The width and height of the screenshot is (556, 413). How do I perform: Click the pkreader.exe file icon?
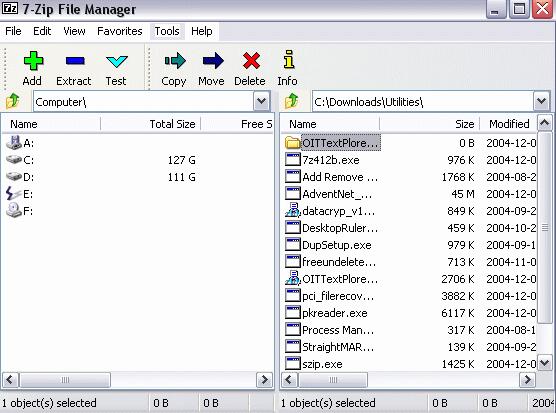pos(293,313)
